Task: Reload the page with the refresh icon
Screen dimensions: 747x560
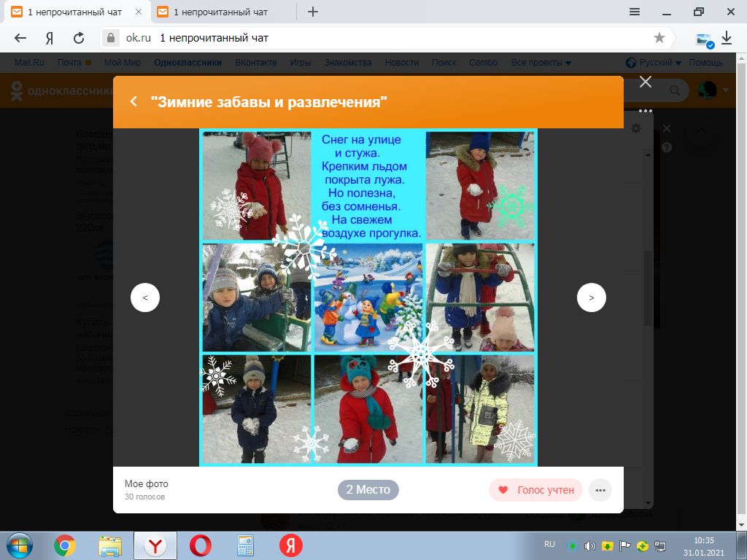Action: tap(79, 38)
